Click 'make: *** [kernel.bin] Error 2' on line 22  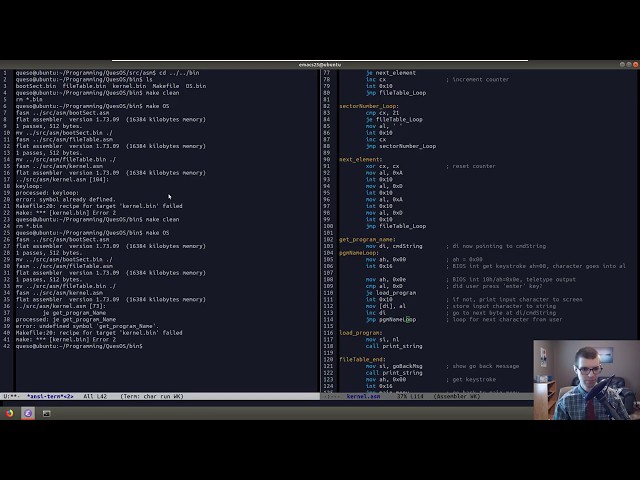[x=66, y=213]
